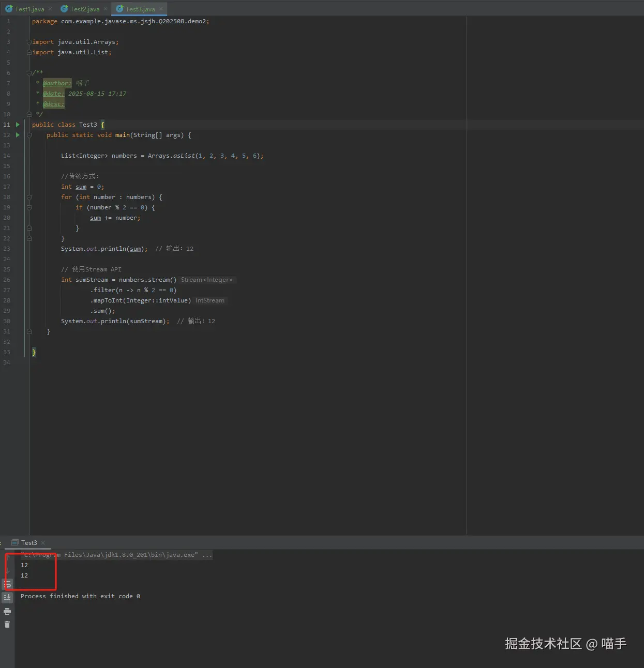Select the Test3.java editor tab
Screen dimensions: 644x668
tap(140, 9)
